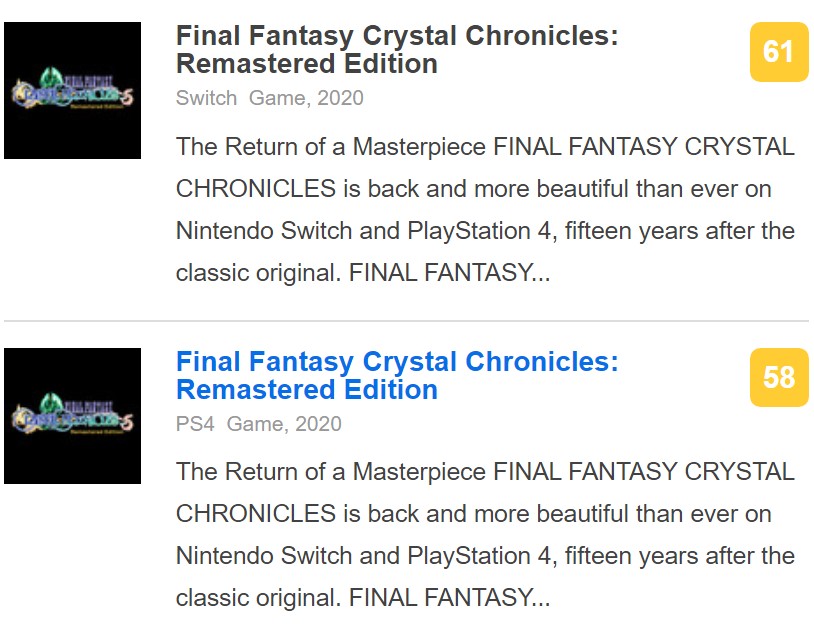The height and width of the screenshot is (629, 814).
Task: Click the divider line between the two results
Action: [406, 321]
